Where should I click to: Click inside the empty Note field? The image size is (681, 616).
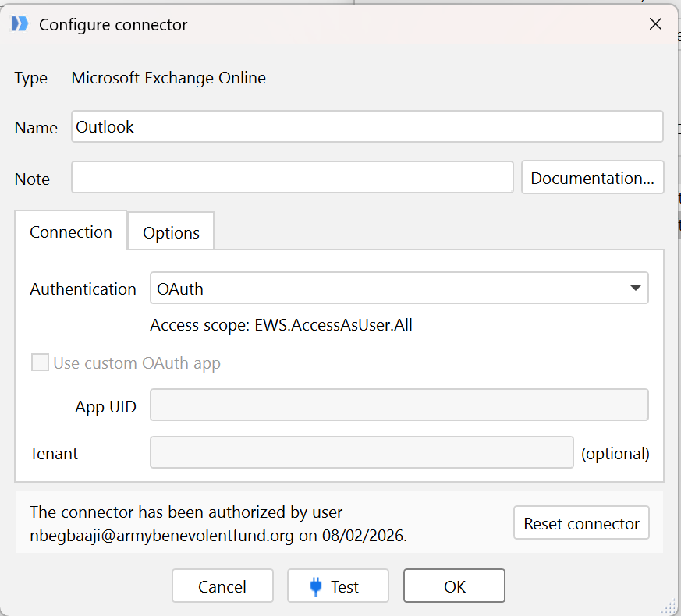click(293, 178)
